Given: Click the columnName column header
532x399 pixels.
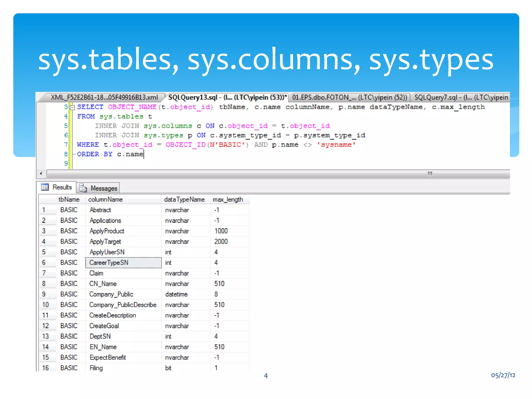Looking at the screenshot, I should (x=105, y=199).
